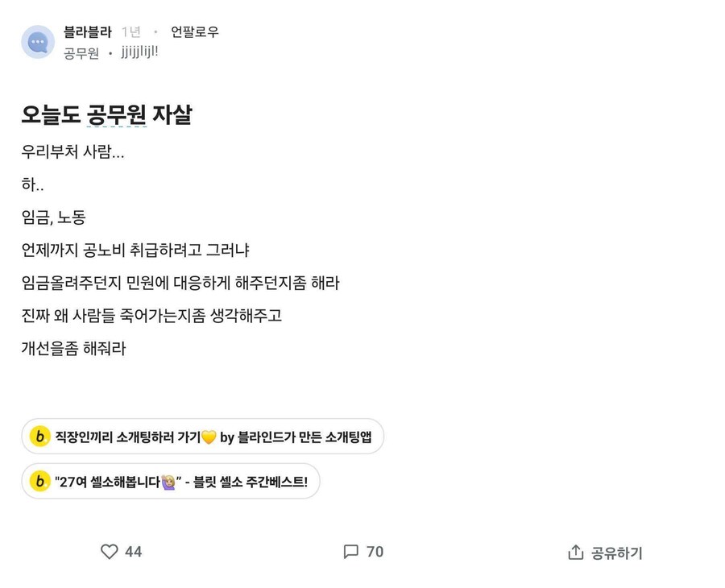Click the 1년 timestamp
The image size is (725, 588).
point(130,32)
